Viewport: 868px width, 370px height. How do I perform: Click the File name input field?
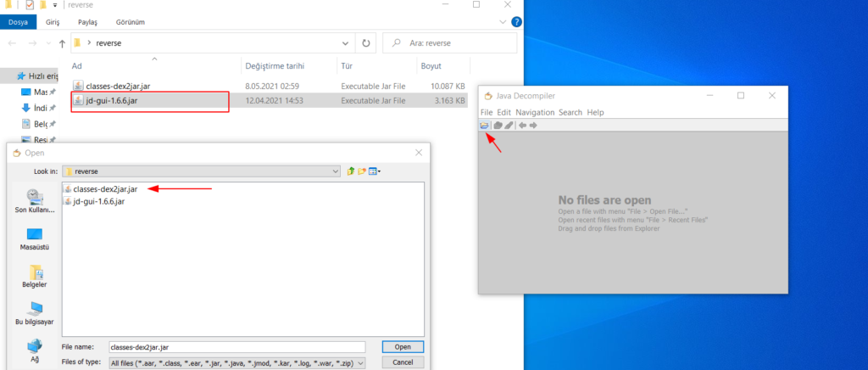pos(237,347)
